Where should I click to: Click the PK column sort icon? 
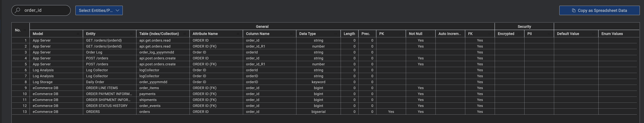(x=401, y=34)
